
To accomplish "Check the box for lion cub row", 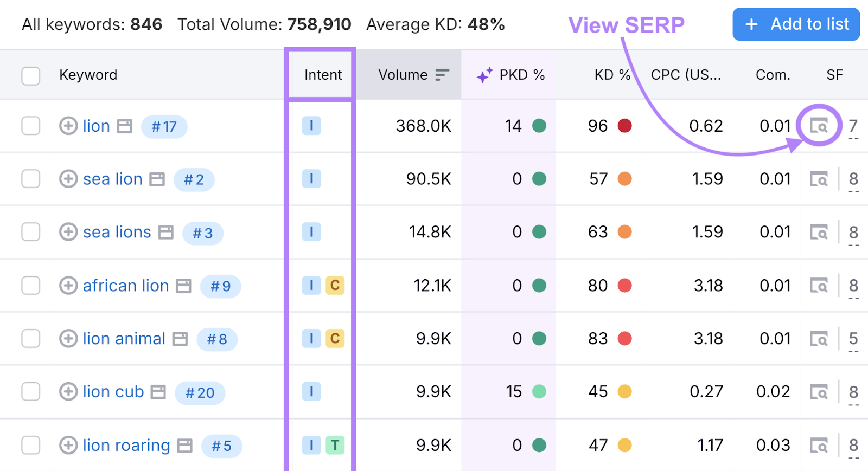I will [x=31, y=391].
